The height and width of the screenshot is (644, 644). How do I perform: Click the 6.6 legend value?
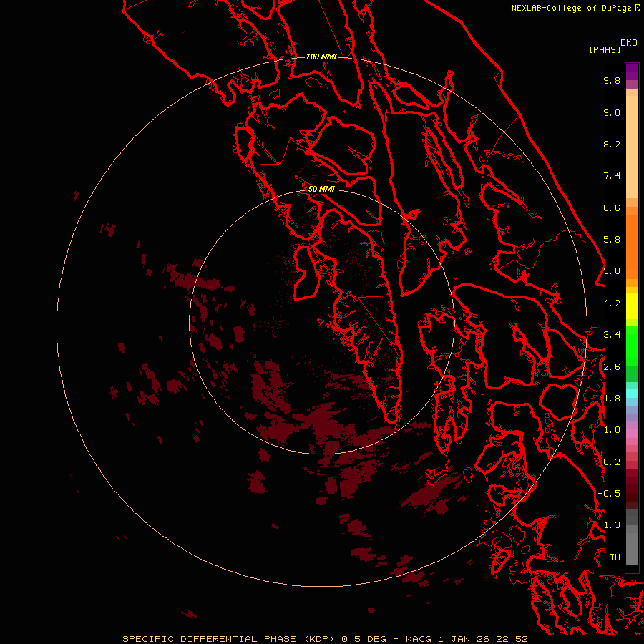tap(612, 208)
